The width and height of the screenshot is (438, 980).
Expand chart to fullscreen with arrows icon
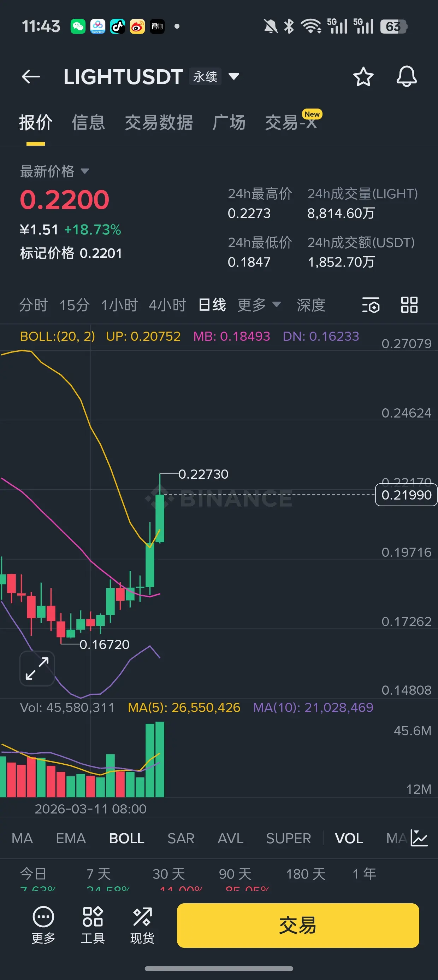pyautogui.click(x=37, y=669)
